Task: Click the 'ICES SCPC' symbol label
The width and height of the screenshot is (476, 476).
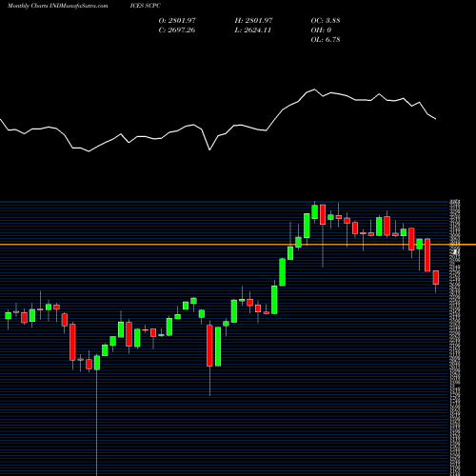Action: coord(146,6)
